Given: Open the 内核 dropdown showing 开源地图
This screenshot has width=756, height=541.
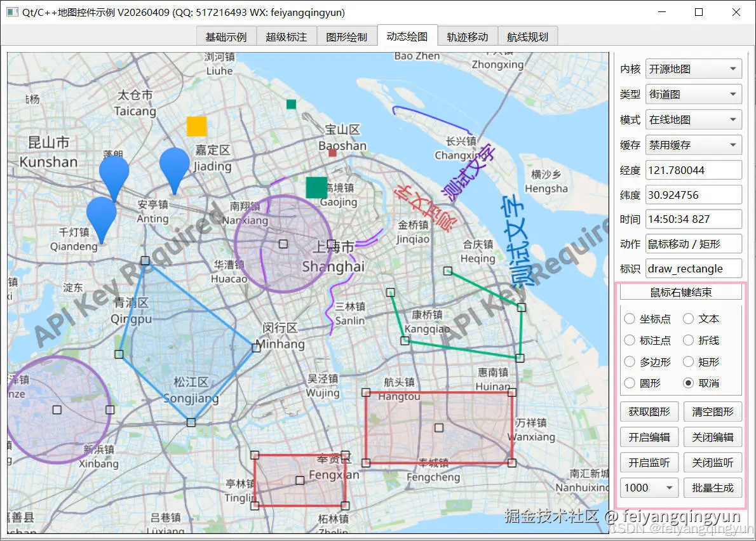Looking at the screenshot, I should [x=693, y=69].
